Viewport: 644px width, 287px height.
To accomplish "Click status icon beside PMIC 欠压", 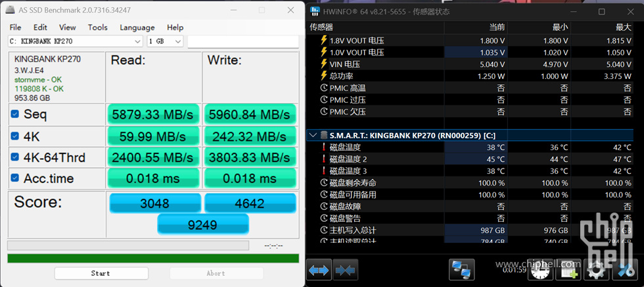I will [324, 112].
